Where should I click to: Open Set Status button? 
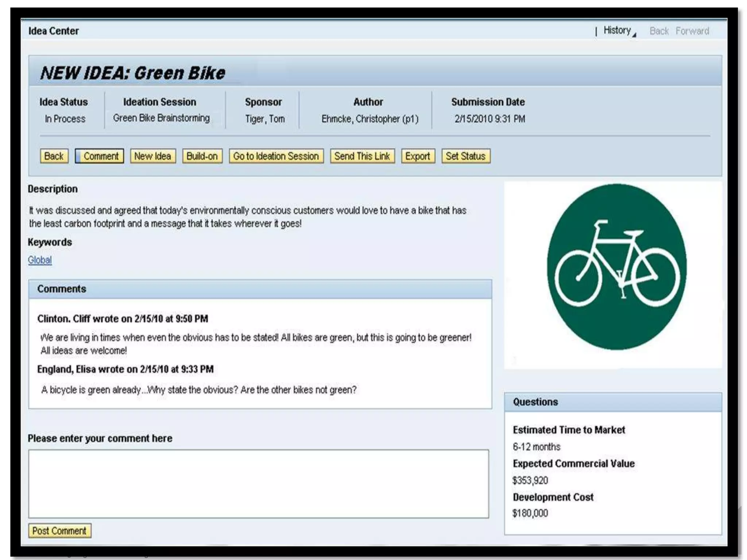point(465,156)
